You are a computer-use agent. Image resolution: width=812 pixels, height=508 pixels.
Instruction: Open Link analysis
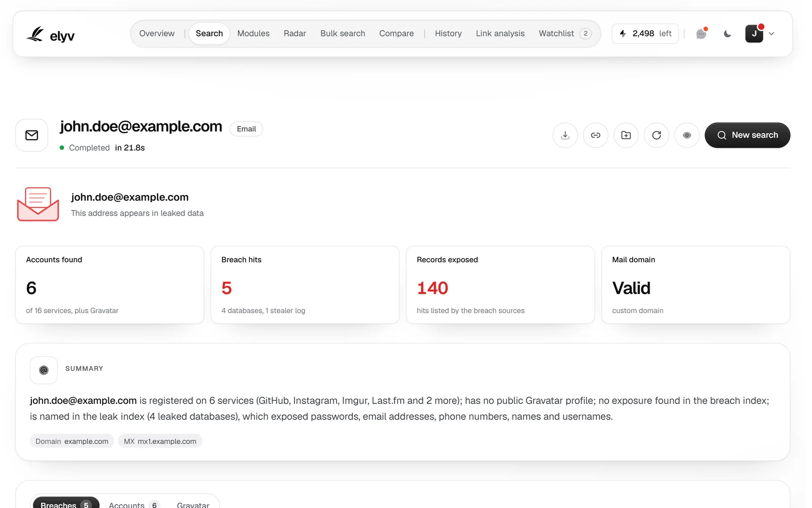(x=500, y=34)
